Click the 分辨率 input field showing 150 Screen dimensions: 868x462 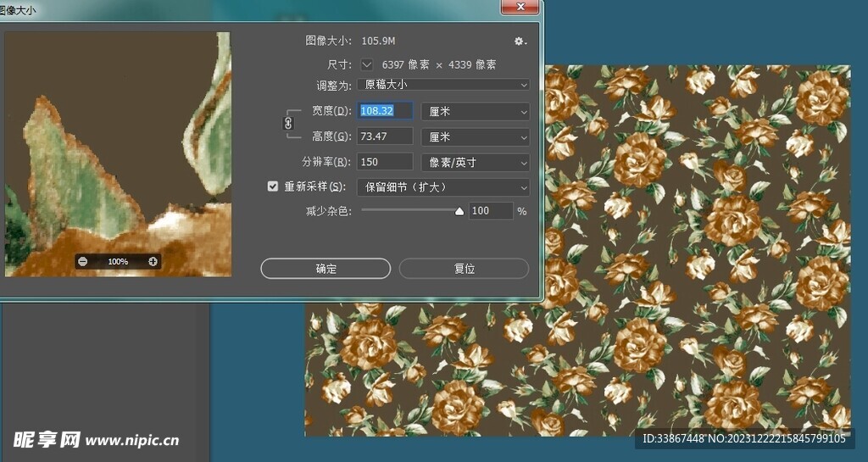pyautogui.click(x=385, y=162)
